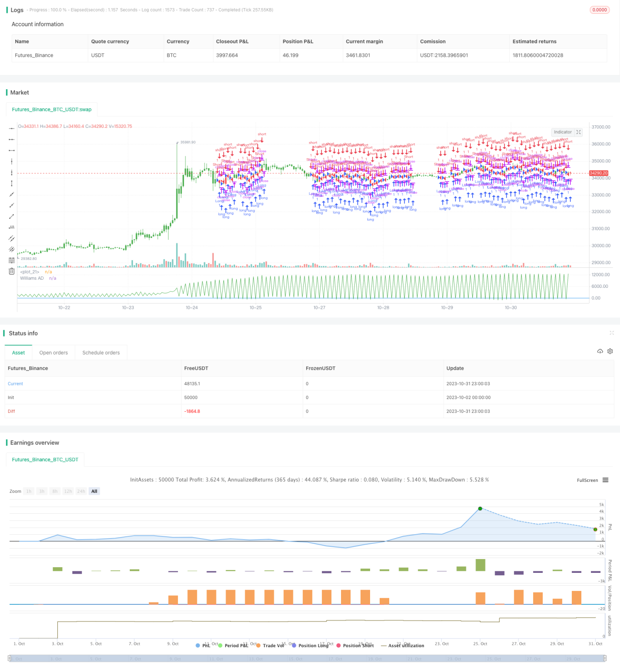Screen dimensions: 620x672
Task: Toggle the Trade Vol legend series
Action: pyautogui.click(x=270, y=645)
